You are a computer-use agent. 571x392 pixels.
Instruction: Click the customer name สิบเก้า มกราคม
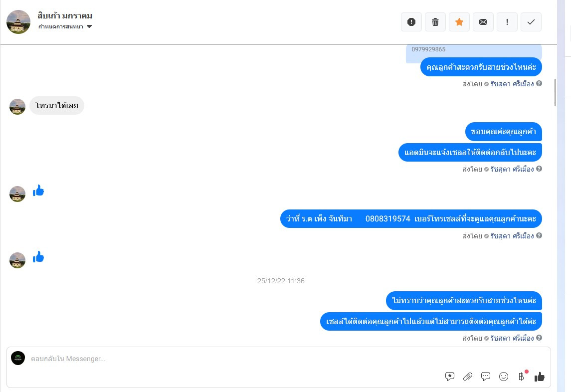coord(65,15)
